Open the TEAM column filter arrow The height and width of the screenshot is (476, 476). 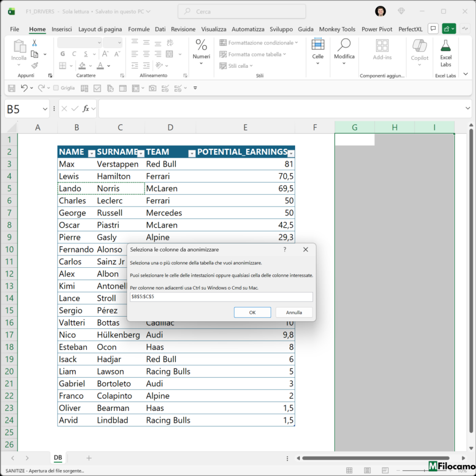[192, 153]
